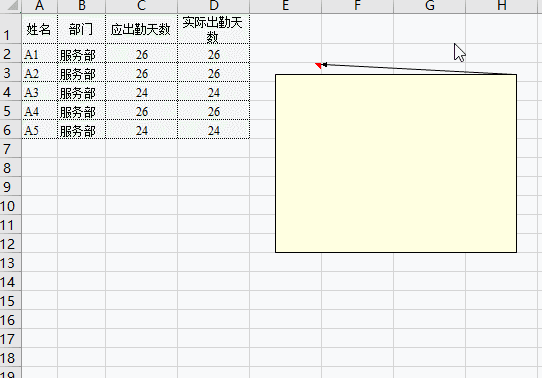Image resolution: width=542 pixels, height=378 pixels.
Task: Select row 14 header
Action: pyautogui.click(x=10, y=281)
